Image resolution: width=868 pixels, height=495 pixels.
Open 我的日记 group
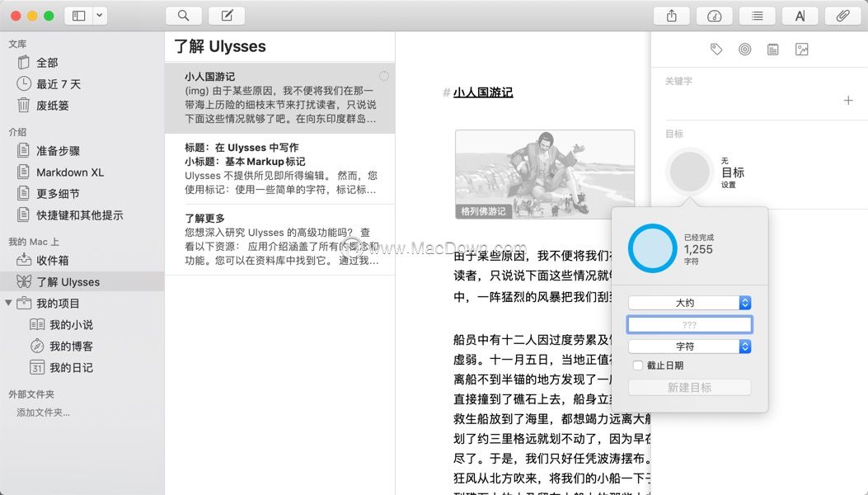(x=82, y=367)
